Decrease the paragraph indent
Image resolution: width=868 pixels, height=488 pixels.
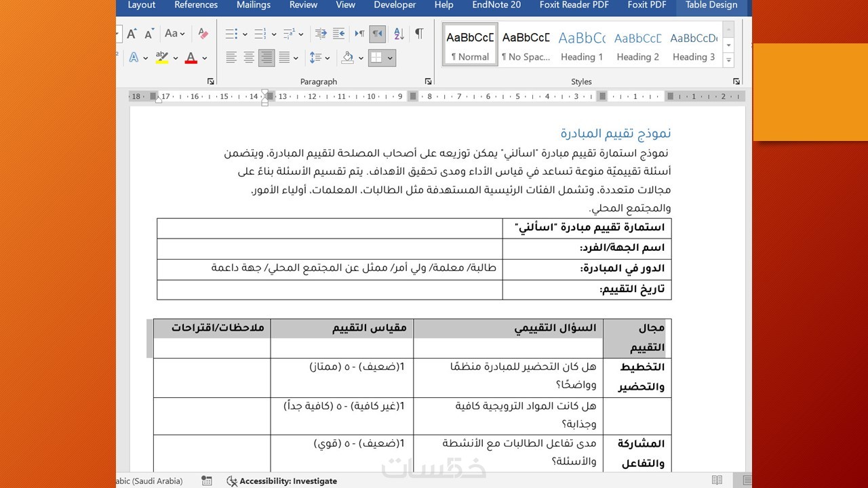click(321, 33)
